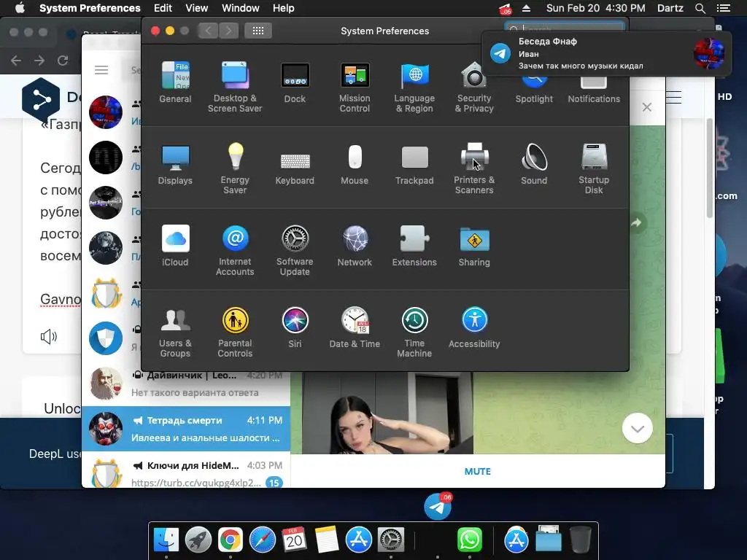The height and width of the screenshot is (560, 747).
Task: Open Trackpad preferences
Action: coord(414,164)
